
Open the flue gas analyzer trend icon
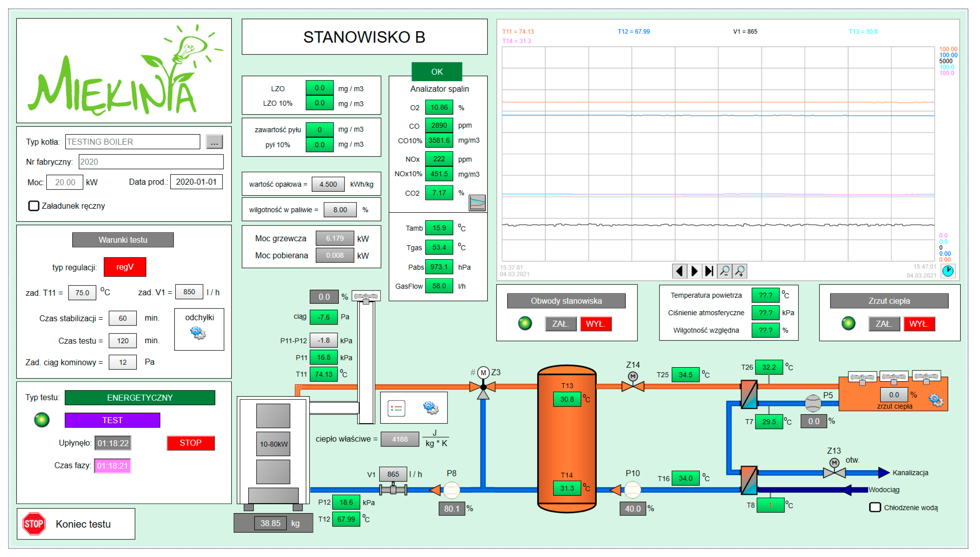click(478, 203)
